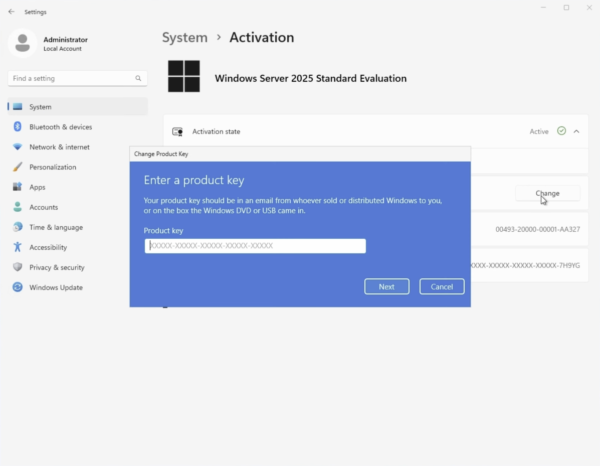
Task: Open Privacy & security settings
Action: pos(77,267)
